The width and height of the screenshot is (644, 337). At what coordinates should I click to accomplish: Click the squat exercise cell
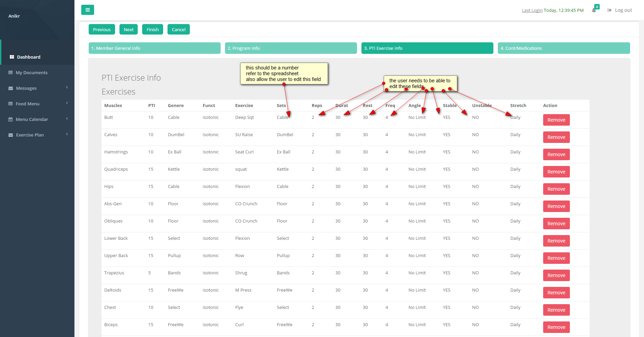pos(241,169)
